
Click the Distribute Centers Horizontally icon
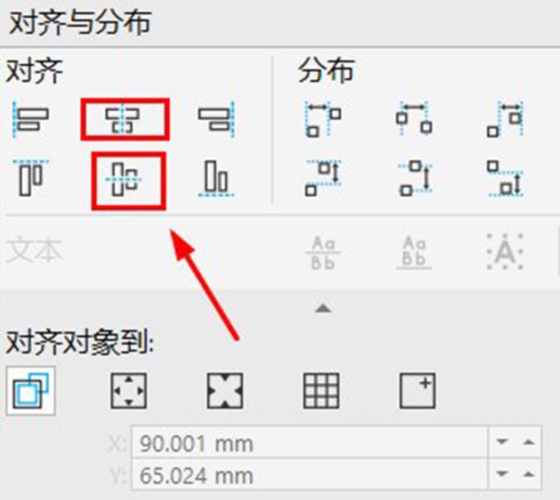[x=414, y=119]
